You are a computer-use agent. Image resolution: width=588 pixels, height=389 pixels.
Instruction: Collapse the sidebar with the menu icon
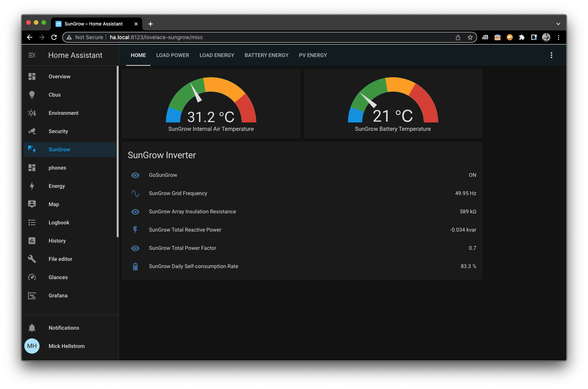point(32,55)
